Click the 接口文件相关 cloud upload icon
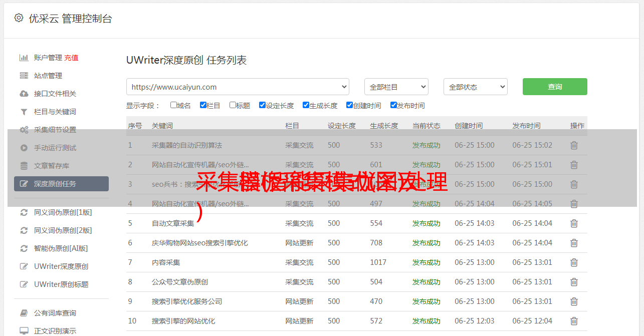 24,94
